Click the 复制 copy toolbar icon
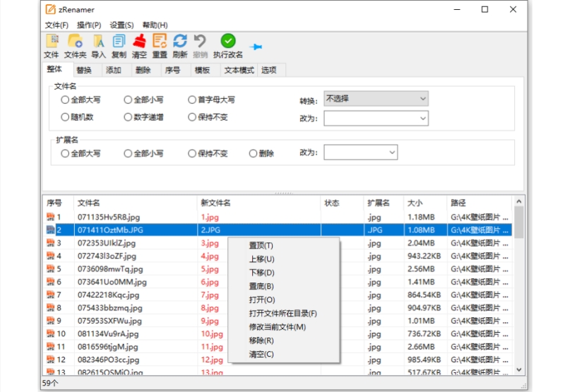The width and height of the screenshot is (565, 392). 119,41
